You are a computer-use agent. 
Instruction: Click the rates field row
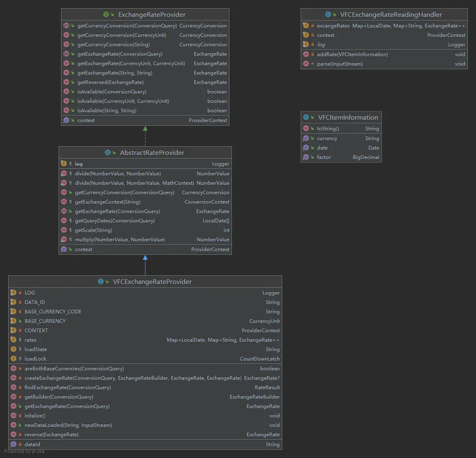(x=145, y=340)
